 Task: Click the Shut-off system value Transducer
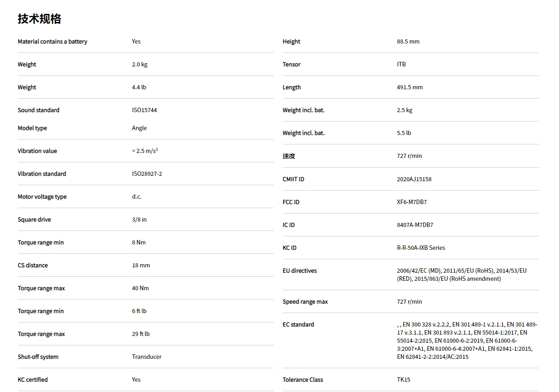coord(146,357)
